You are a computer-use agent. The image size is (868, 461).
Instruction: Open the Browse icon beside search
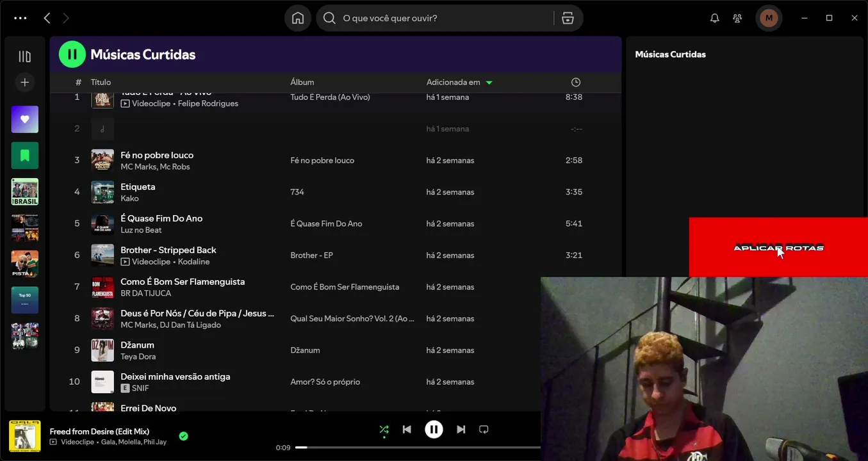[x=568, y=18]
